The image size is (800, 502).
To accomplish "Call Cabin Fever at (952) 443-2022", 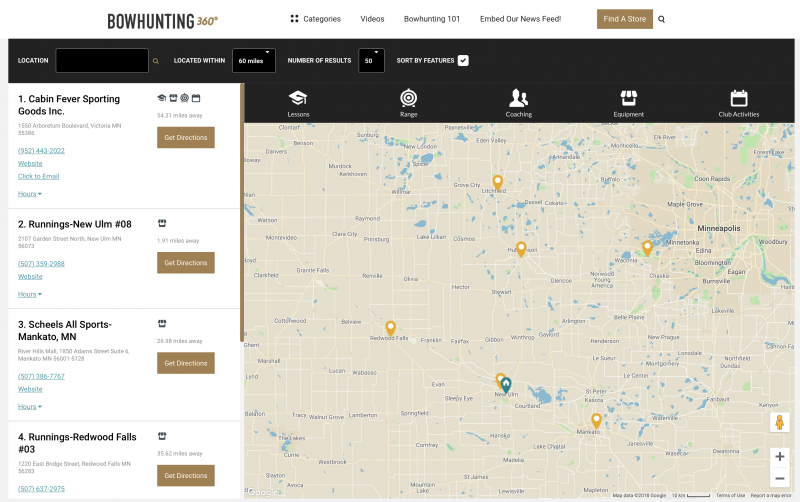I will point(41,150).
